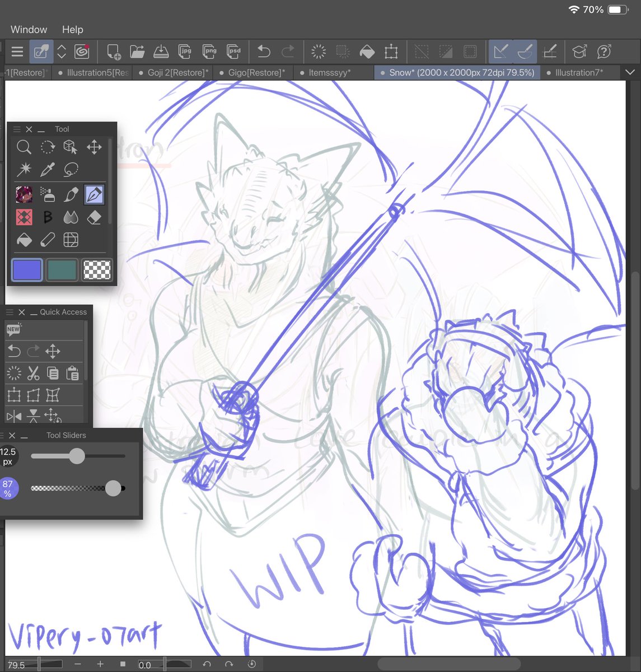Toggle Snap to Grid in command bar
Screen dimensions: 641x672
(x=550, y=52)
